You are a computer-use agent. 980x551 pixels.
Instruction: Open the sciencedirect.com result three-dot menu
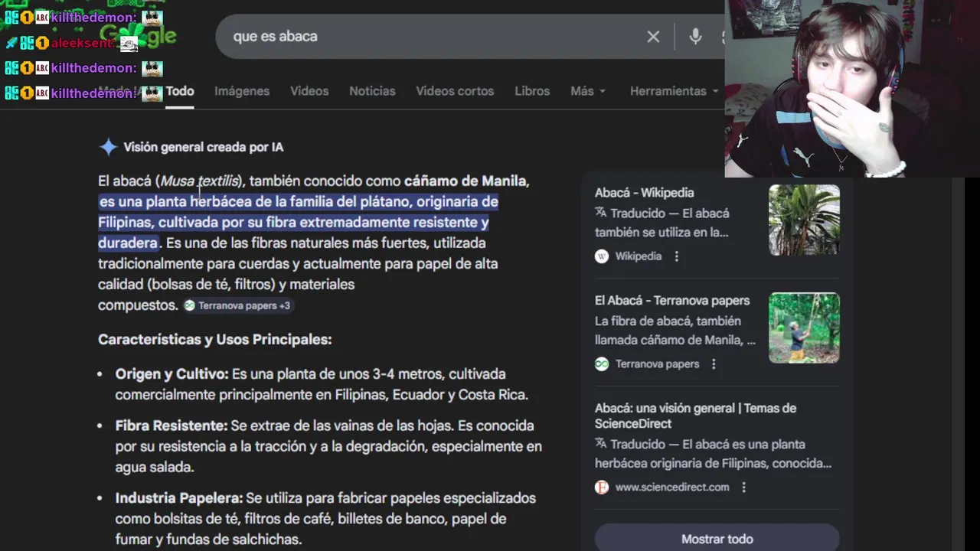click(743, 487)
